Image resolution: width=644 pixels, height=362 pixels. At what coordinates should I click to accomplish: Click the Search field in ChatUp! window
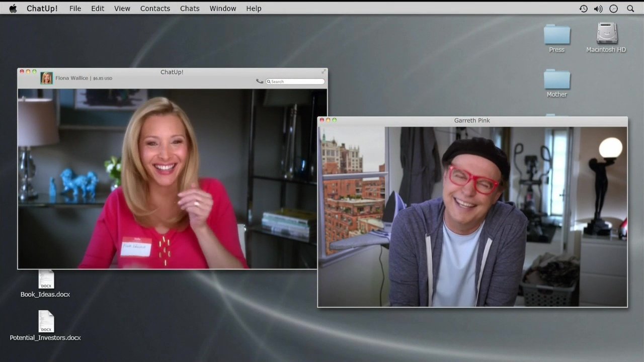(297, 81)
